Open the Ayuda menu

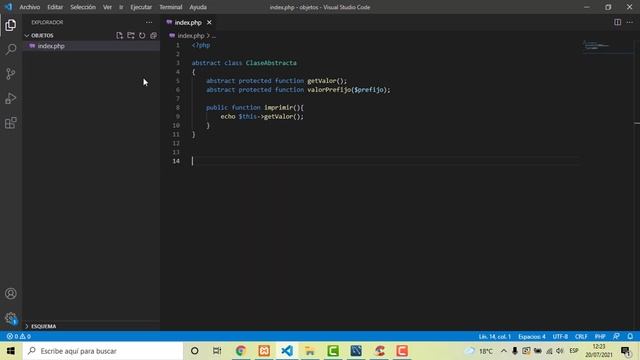[198, 7]
